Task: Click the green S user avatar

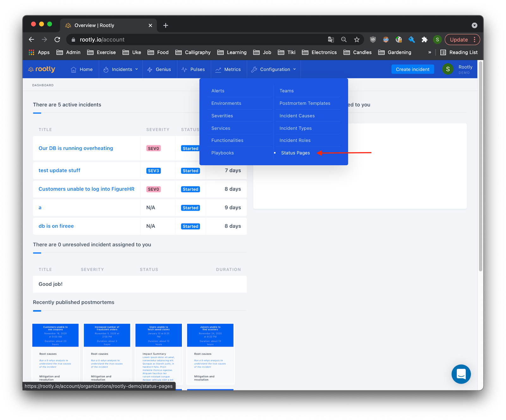Action: click(448, 69)
